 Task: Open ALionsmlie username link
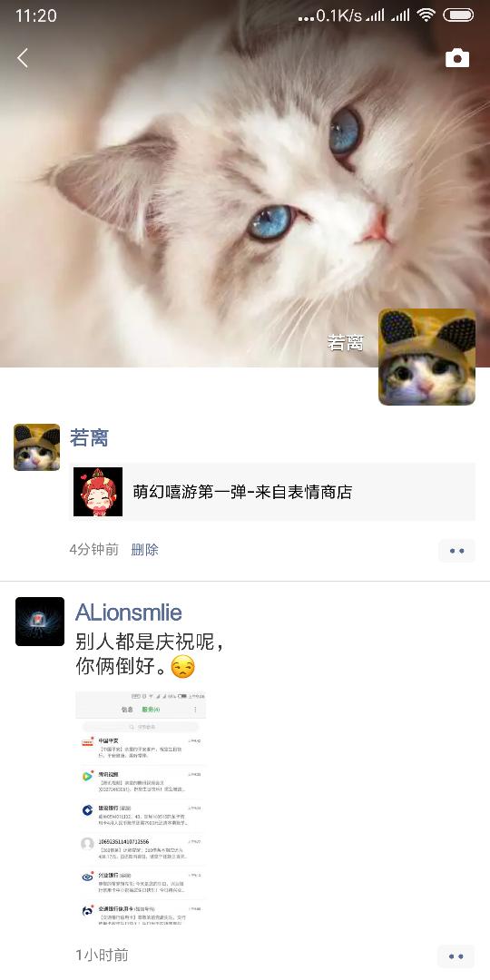[129, 612]
